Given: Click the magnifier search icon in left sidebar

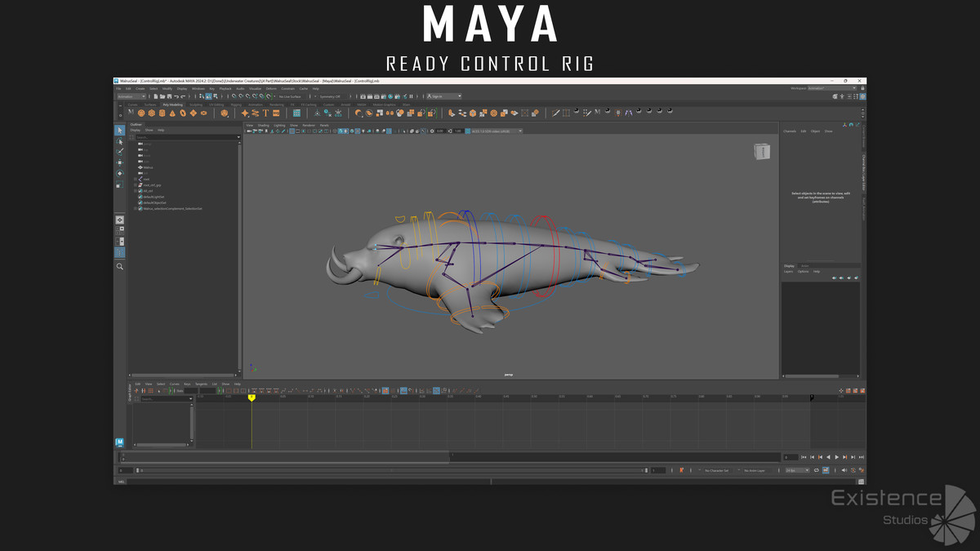Looking at the screenshot, I should click(x=119, y=266).
